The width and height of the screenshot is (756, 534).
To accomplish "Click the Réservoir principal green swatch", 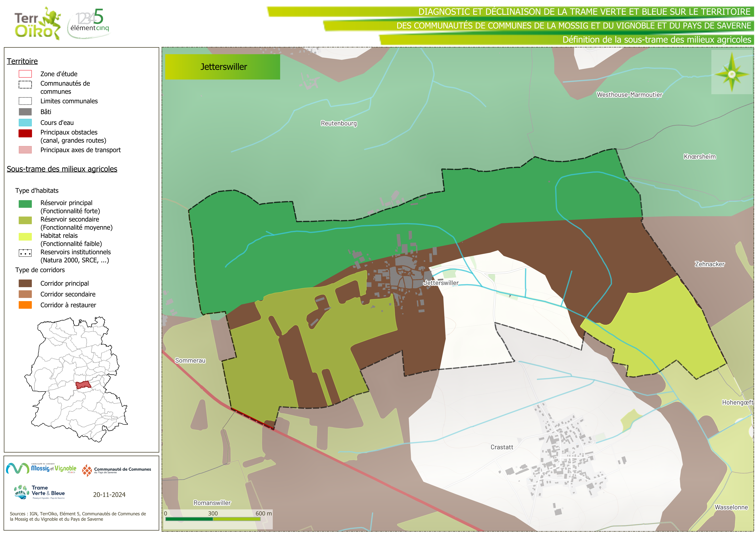I will 25,204.
